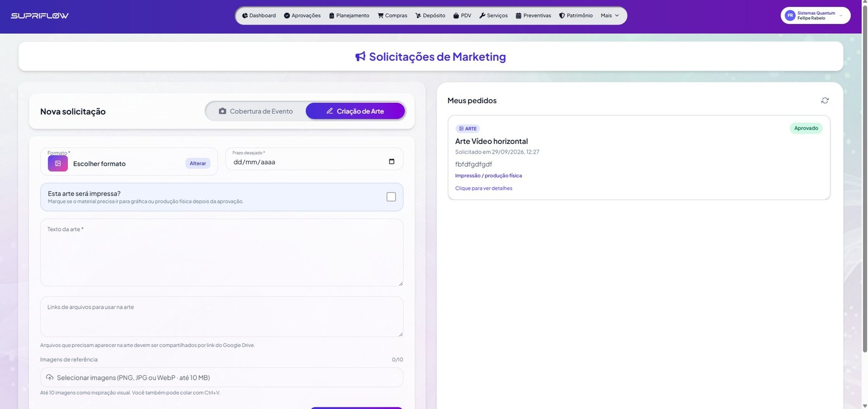This screenshot has height=409, width=868.
Task: Click the 'fbfdfgdfgdf' description text
Action: pos(474,164)
